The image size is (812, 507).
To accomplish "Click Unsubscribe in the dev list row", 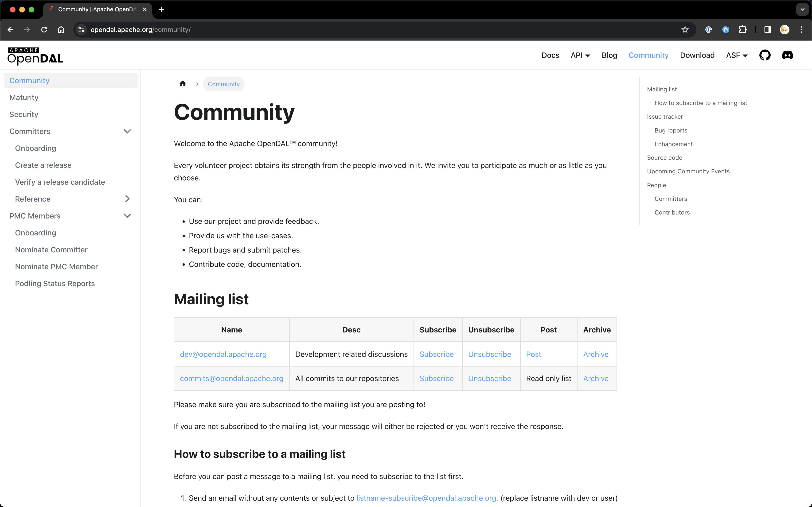I will [489, 355].
